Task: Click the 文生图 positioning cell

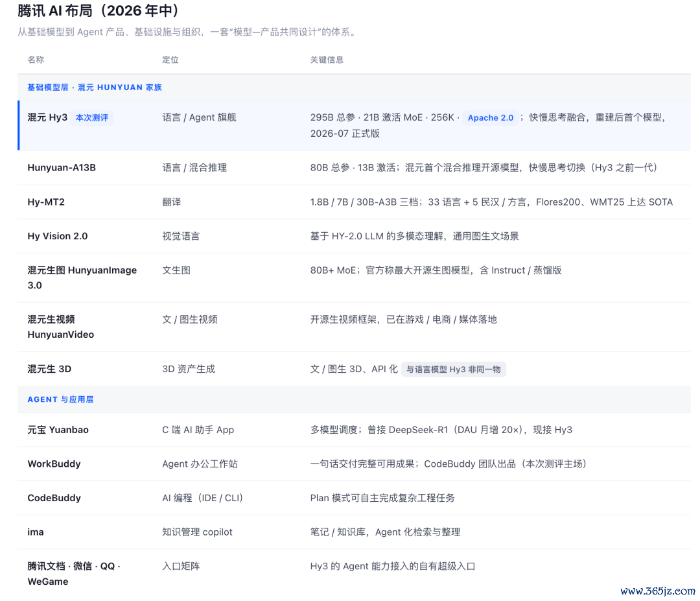Action: [x=176, y=270]
